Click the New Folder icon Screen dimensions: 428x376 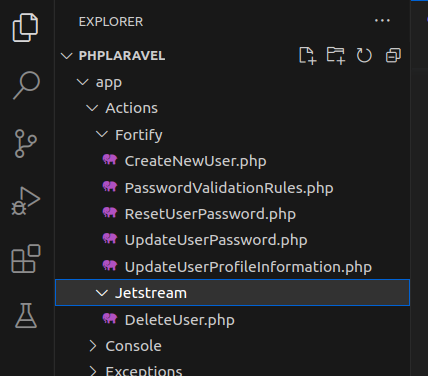pyautogui.click(x=336, y=55)
